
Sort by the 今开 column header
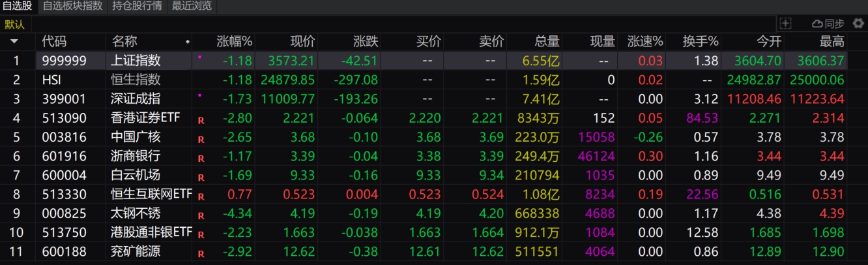pos(768,42)
